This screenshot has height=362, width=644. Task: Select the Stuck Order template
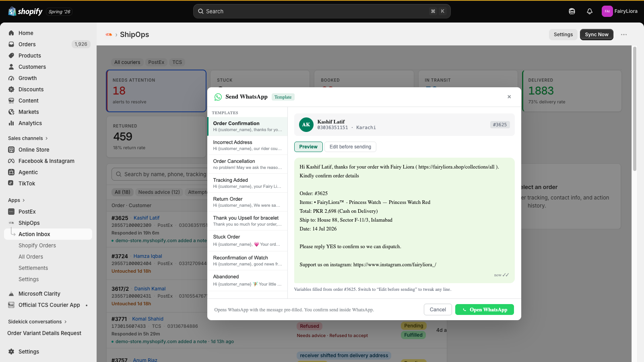(248, 241)
